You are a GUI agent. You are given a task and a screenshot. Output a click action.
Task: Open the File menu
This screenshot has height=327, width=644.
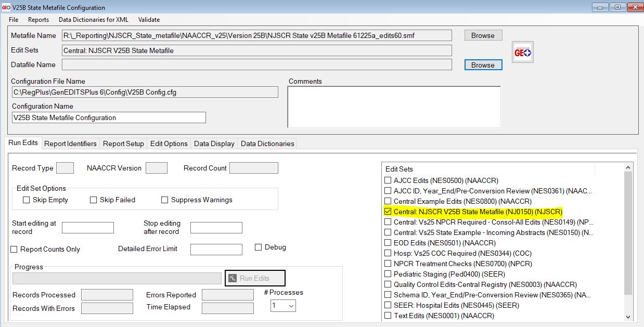click(x=14, y=20)
